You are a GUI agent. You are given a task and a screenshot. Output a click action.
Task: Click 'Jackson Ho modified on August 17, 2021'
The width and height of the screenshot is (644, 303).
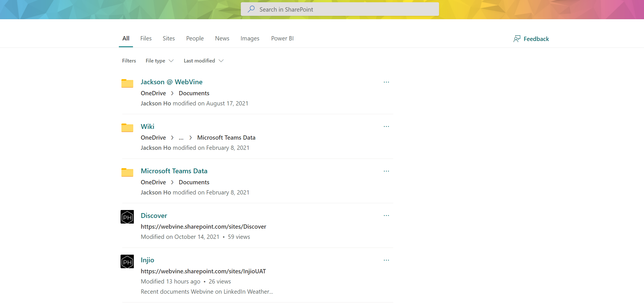(x=194, y=103)
